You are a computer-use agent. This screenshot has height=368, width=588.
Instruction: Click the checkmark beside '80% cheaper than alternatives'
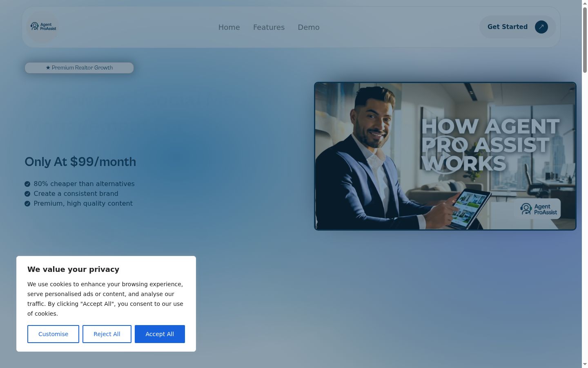pyautogui.click(x=27, y=184)
